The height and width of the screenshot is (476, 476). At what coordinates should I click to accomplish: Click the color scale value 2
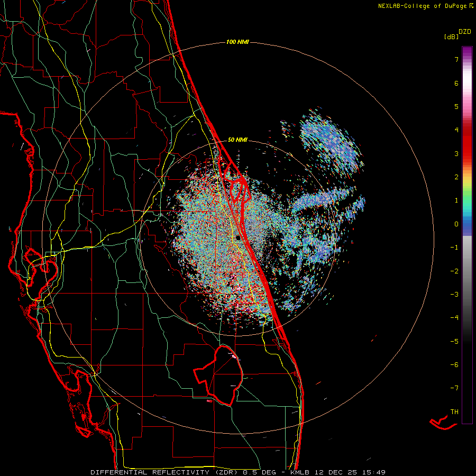[x=456, y=177]
